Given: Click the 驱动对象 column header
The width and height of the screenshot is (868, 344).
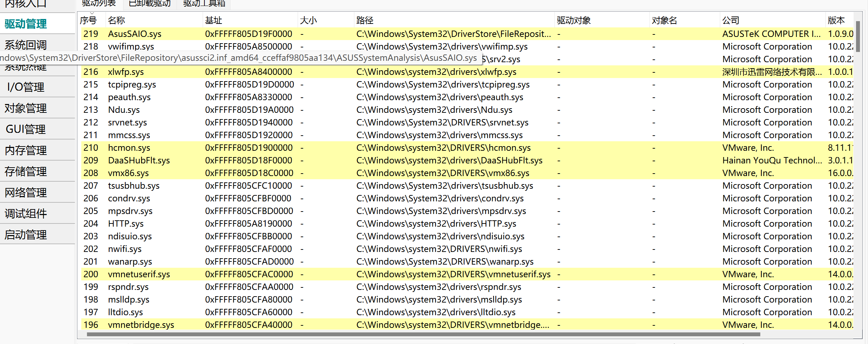Looking at the screenshot, I should coord(602,20).
